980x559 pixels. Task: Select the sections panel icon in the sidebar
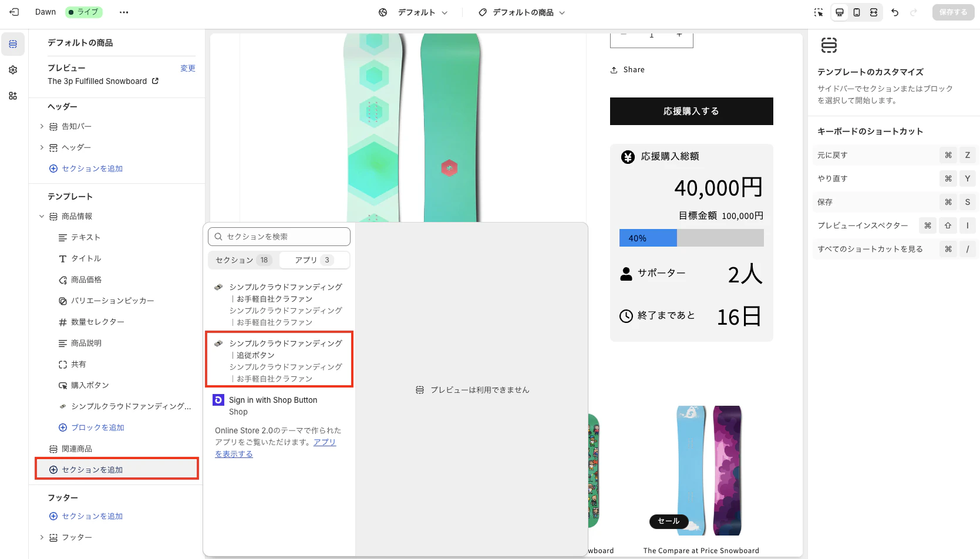[x=12, y=43]
